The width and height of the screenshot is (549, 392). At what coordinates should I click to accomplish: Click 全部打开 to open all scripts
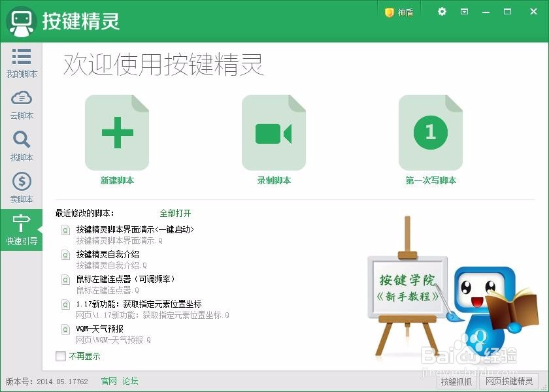pyautogui.click(x=175, y=213)
